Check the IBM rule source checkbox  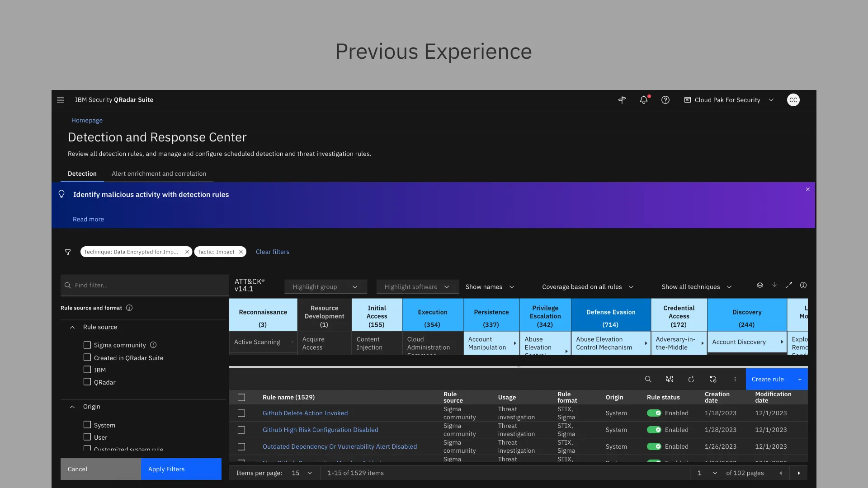click(x=87, y=370)
